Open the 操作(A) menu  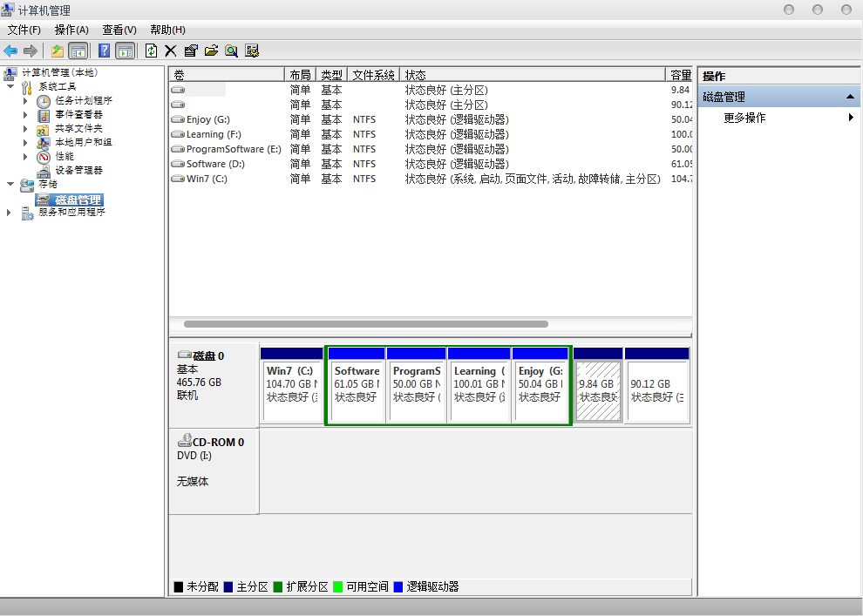tap(71, 30)
